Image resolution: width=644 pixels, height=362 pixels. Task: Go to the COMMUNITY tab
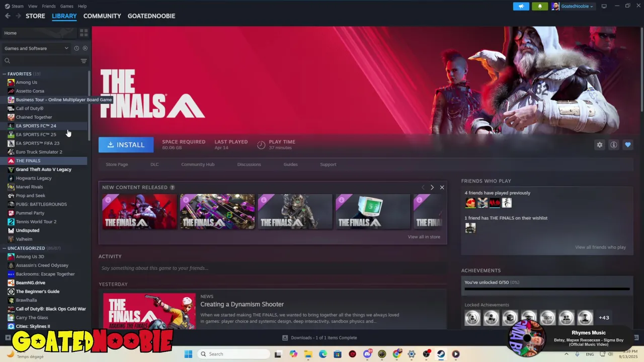click(x=102, y=16)
